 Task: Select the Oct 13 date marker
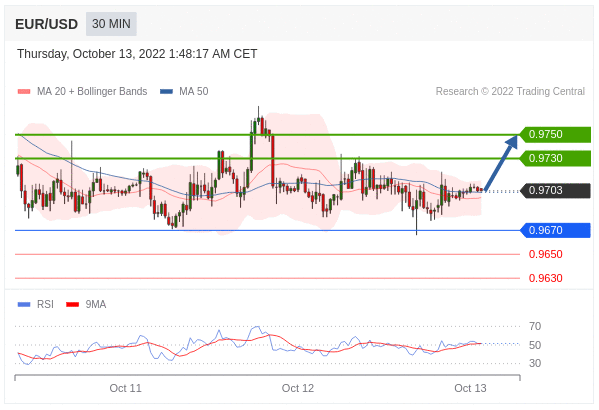pyautogui.click(x=470, y=388)
